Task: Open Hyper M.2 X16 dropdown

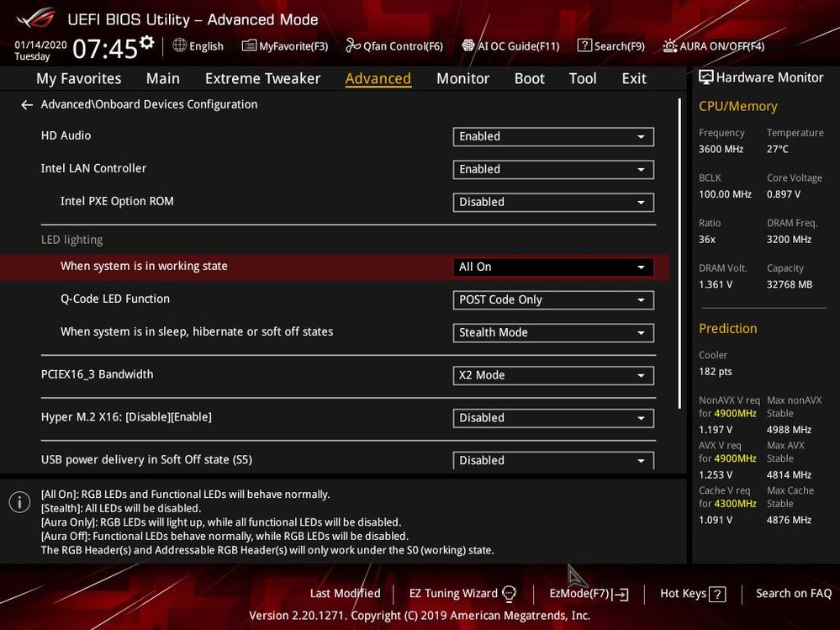Action: coord(553,418)
